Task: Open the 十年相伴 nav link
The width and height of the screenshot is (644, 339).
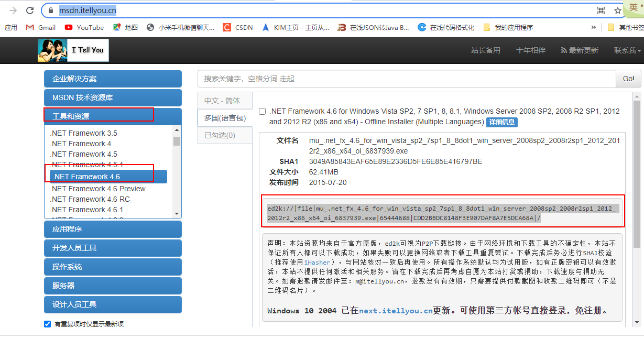Action: tap(531, 50)
